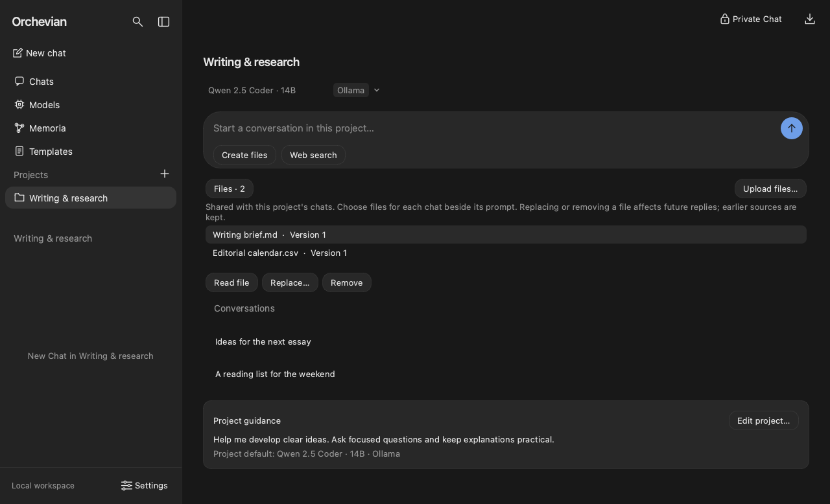Viewport: 830px width, 504px height.
Task: Click the Models chip icon
Action: tap(19, 104)
